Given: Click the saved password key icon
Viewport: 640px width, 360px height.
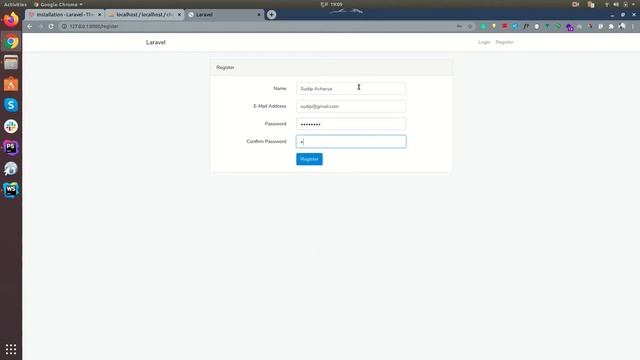Looking at the screenshot, I should click(x=460, y=26).
